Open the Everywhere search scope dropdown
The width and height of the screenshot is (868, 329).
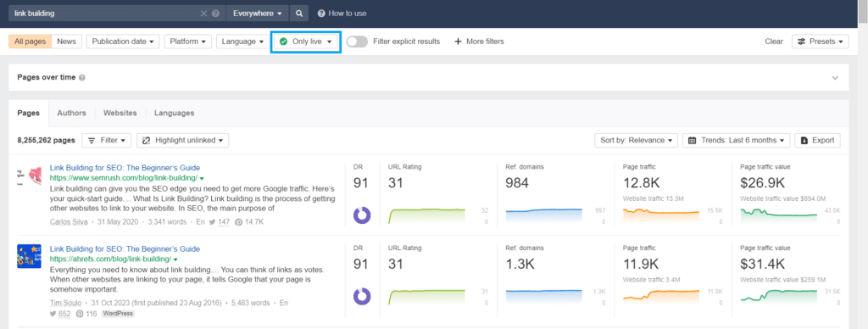pyautogui.click(x=258, y=14)
